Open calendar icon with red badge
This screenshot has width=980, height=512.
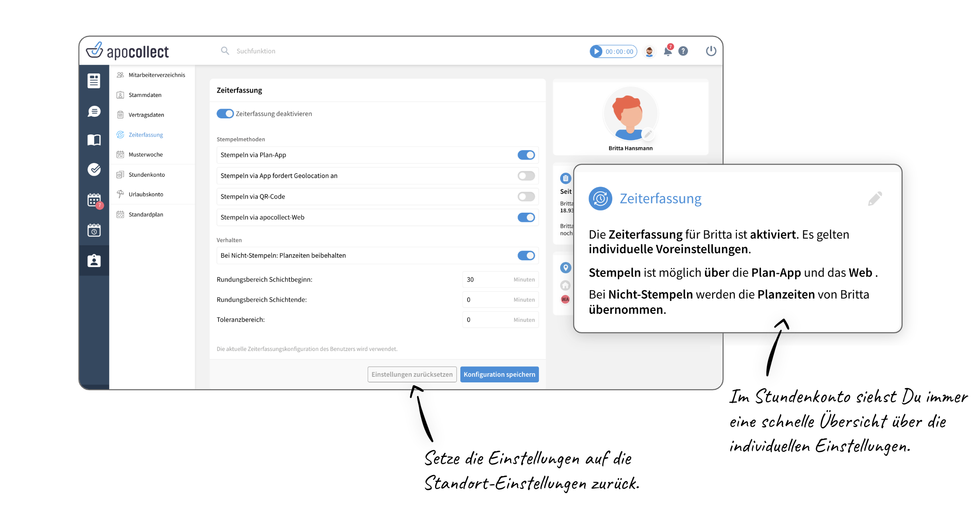click(94, 199)
